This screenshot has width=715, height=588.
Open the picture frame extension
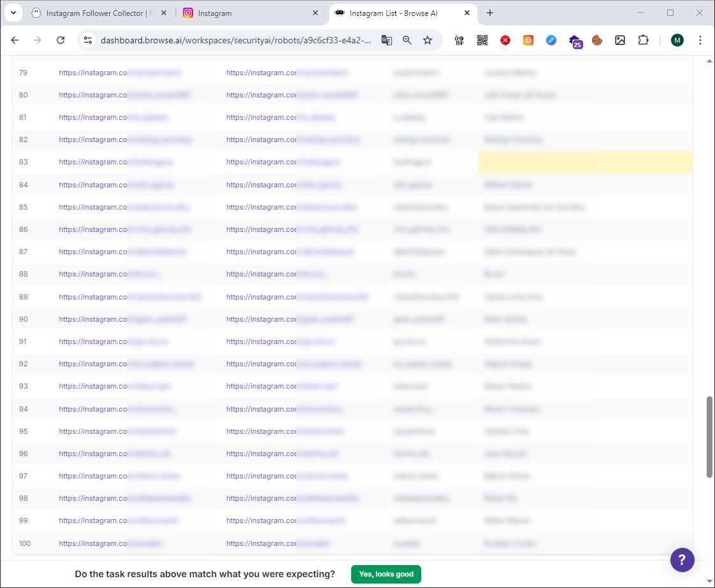(x=620, y=40)
